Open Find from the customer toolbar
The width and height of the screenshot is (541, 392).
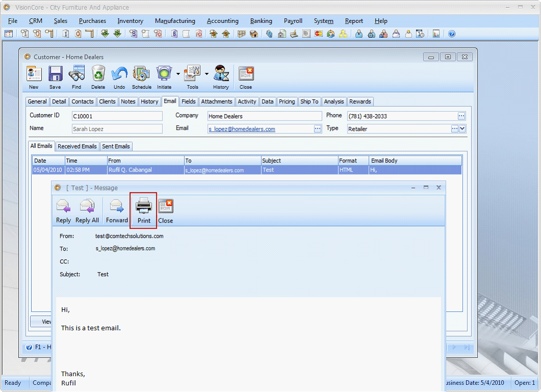pyautogui.click(x=76, y=77)
